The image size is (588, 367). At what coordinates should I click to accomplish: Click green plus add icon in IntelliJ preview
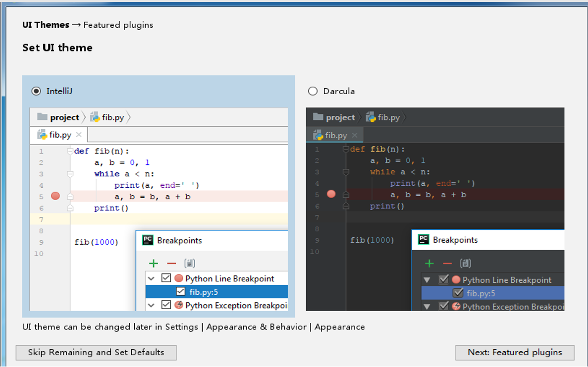click(154, 263)
